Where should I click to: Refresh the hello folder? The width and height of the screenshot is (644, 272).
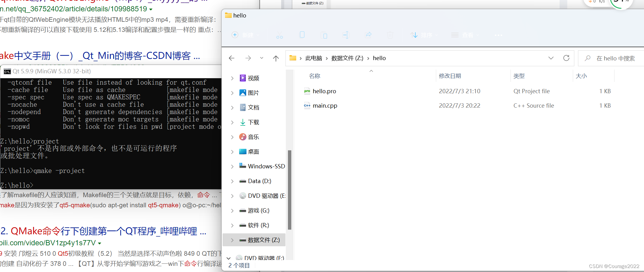(566, 58)
